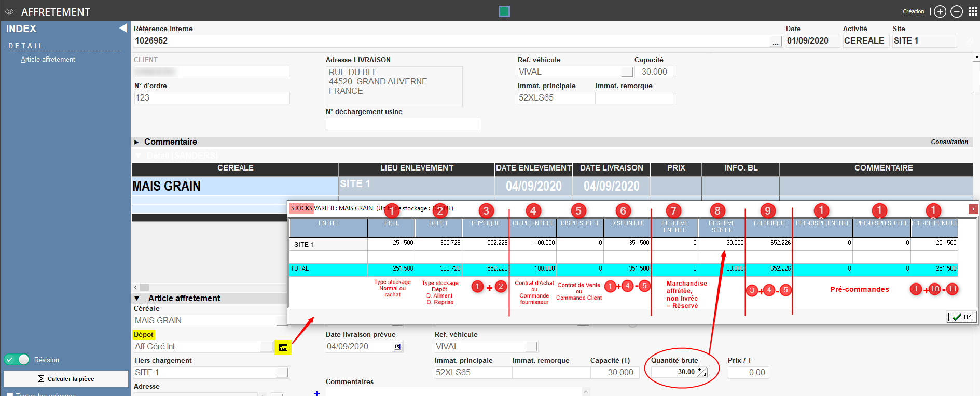
Task: Click the minus circle icon in header
Action: (x=957, y=11)
